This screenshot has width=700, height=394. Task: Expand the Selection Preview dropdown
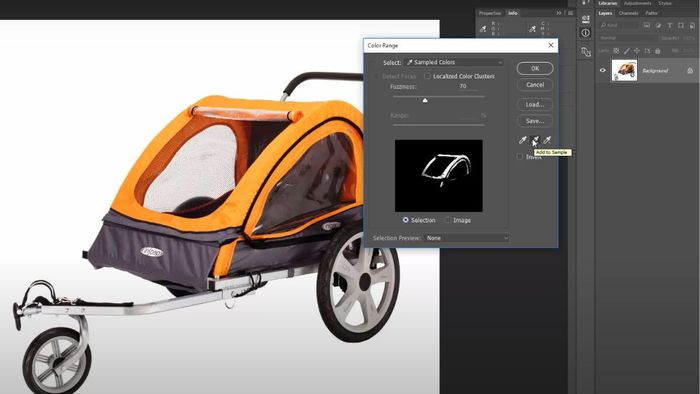[x=467, y=238]
